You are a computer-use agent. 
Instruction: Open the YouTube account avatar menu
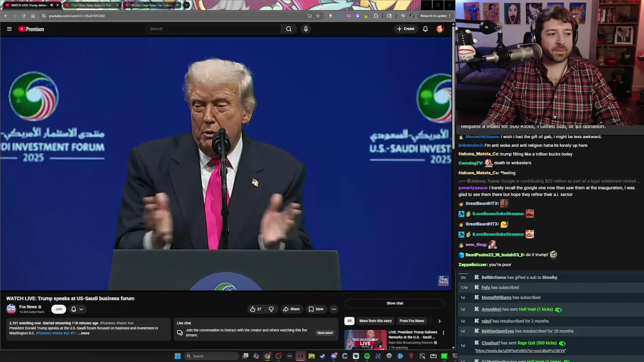(x=440, y=29)
